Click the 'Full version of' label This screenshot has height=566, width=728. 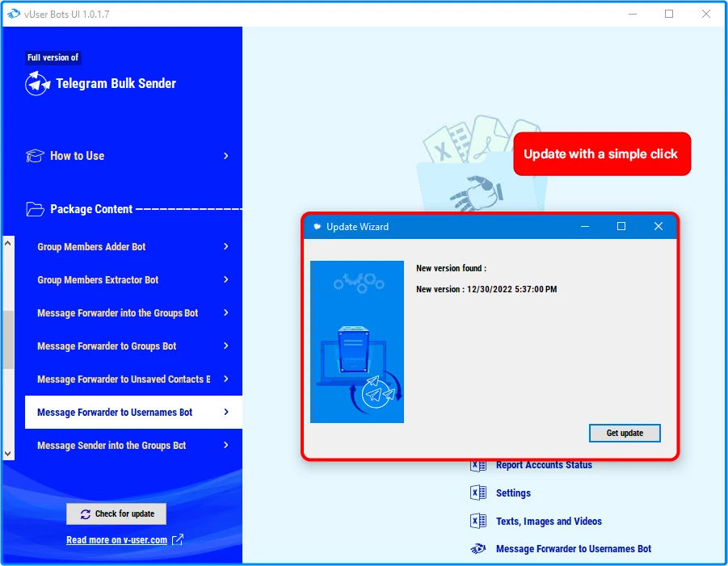53,57
